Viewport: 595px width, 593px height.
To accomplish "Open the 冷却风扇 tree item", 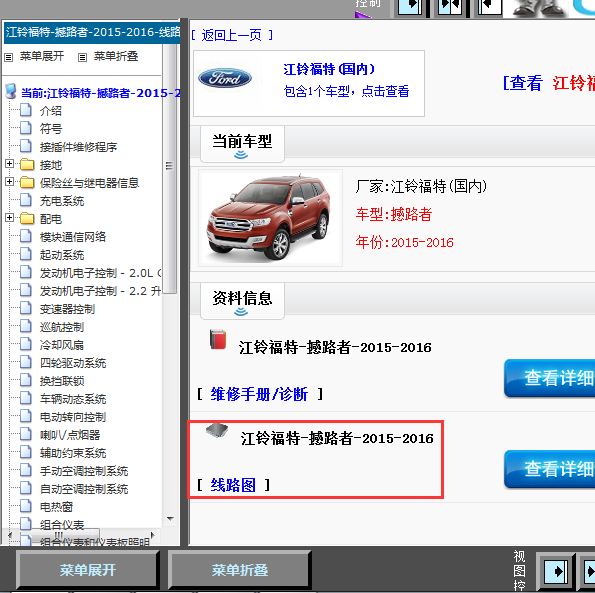I will tap(62, 345).
